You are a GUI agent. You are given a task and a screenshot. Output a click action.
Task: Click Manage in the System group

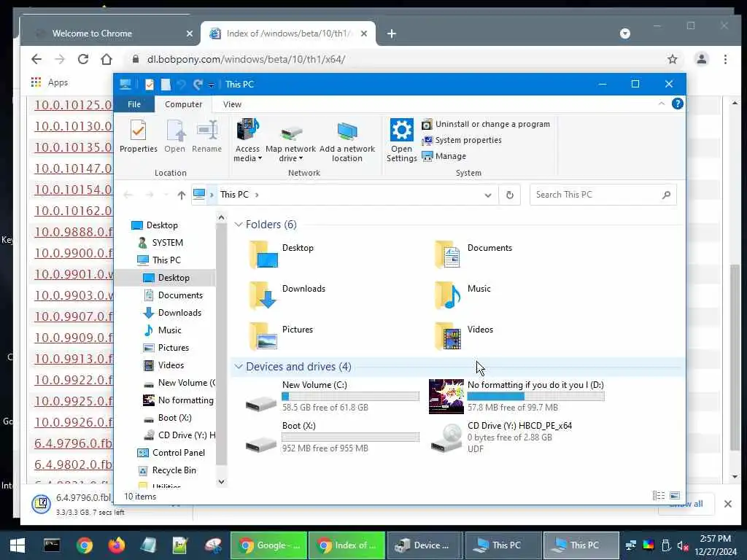[444, 156]
